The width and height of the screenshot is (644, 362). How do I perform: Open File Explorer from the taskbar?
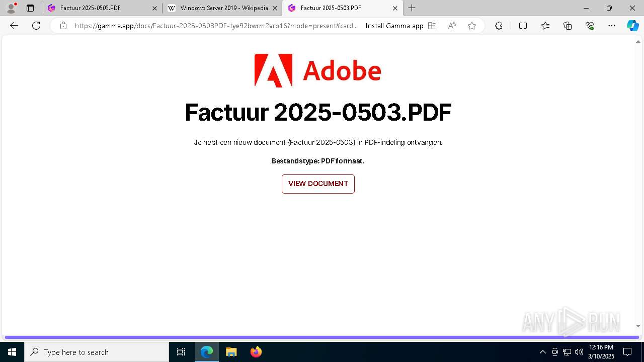(x=231, y=352)
